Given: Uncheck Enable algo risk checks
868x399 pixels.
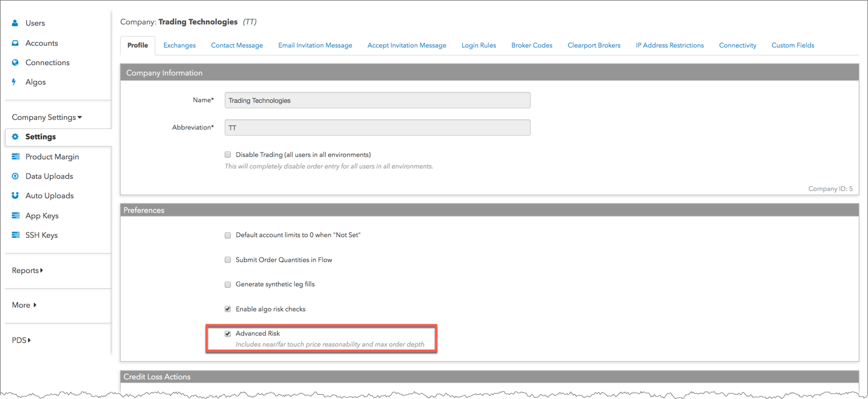Looking at the screenshot, I should (x=228, y=309).
